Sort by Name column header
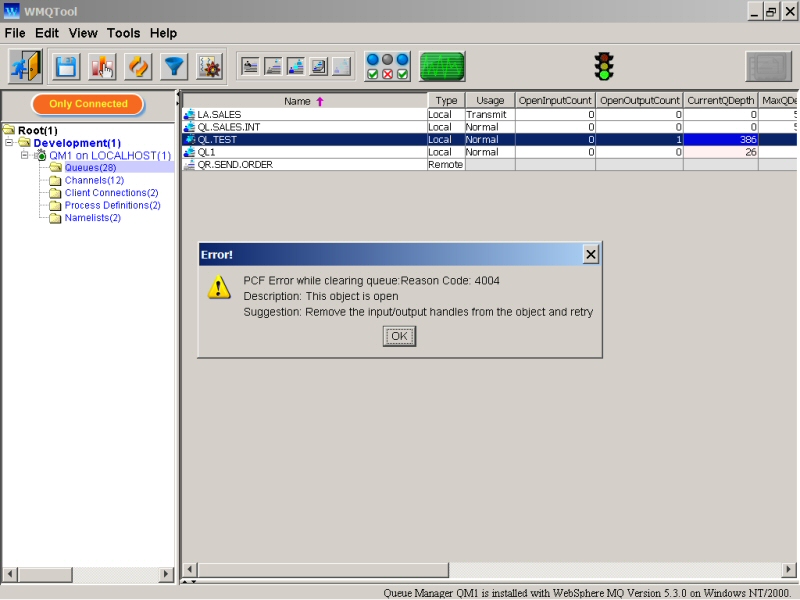Screen dimensions: 800x600 click(x=305, y=101)
